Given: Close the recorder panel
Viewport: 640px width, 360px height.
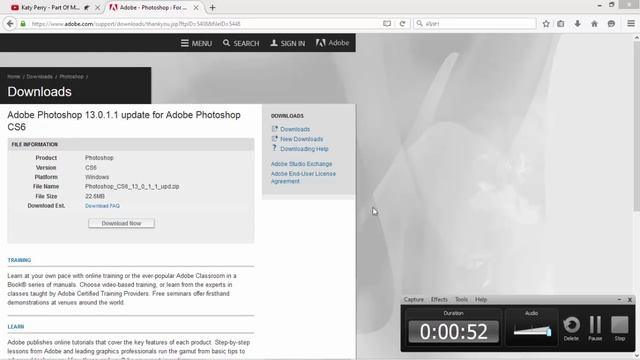Looking at the screenshot, I should click(x=630, y=300).
